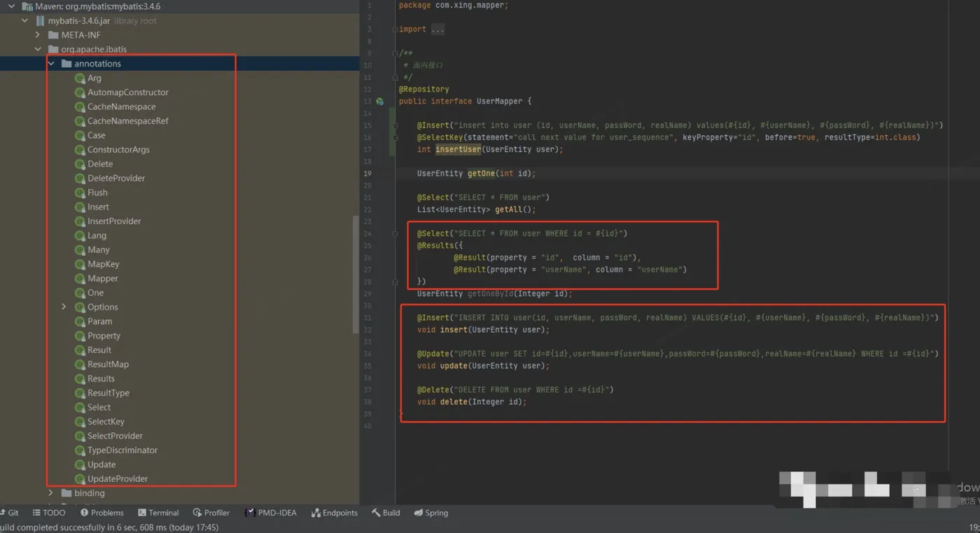
Task: Collapse the mybatis-3.4.6.jar library root
Action: tap(25, 21)
